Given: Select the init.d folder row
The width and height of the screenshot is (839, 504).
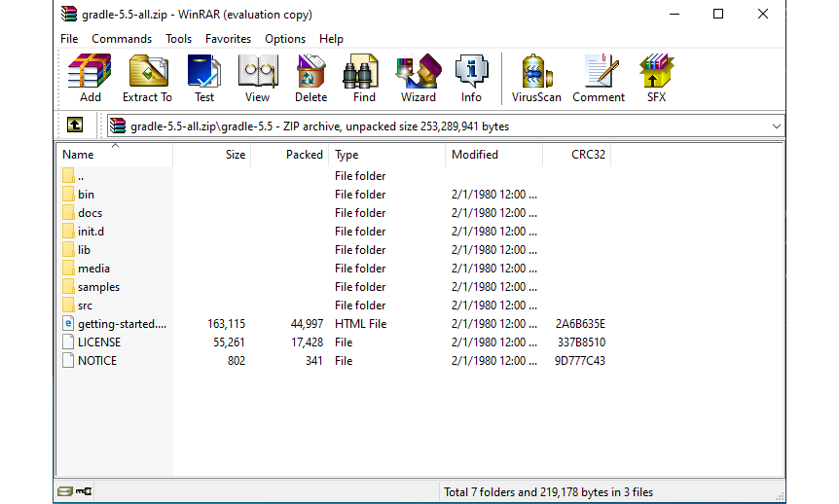Looking at the screenshot, I should click(334, 232).
